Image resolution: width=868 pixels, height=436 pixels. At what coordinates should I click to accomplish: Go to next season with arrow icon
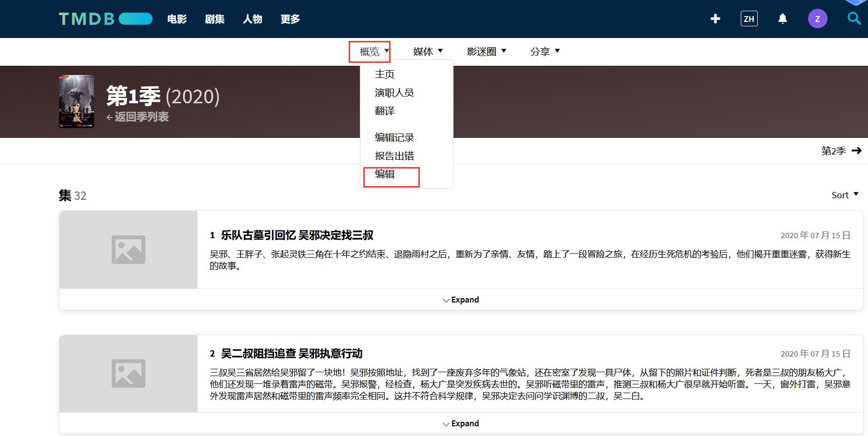coord(856,151)
